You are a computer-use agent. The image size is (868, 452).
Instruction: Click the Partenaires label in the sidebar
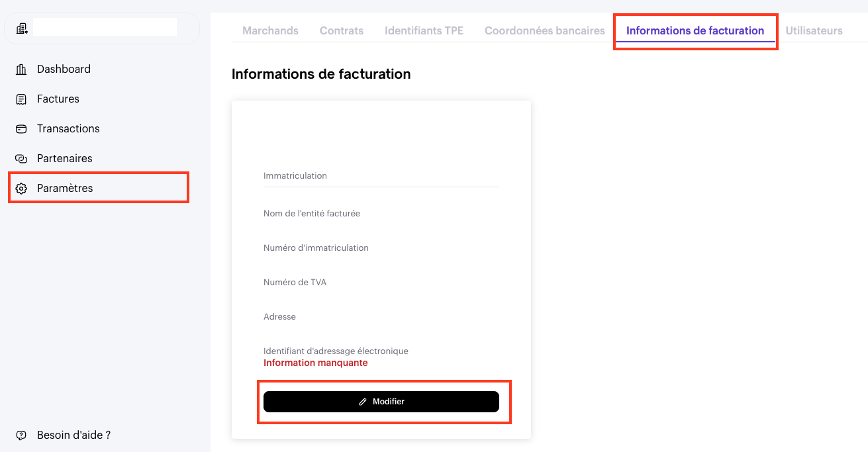(x=65, y=159)
